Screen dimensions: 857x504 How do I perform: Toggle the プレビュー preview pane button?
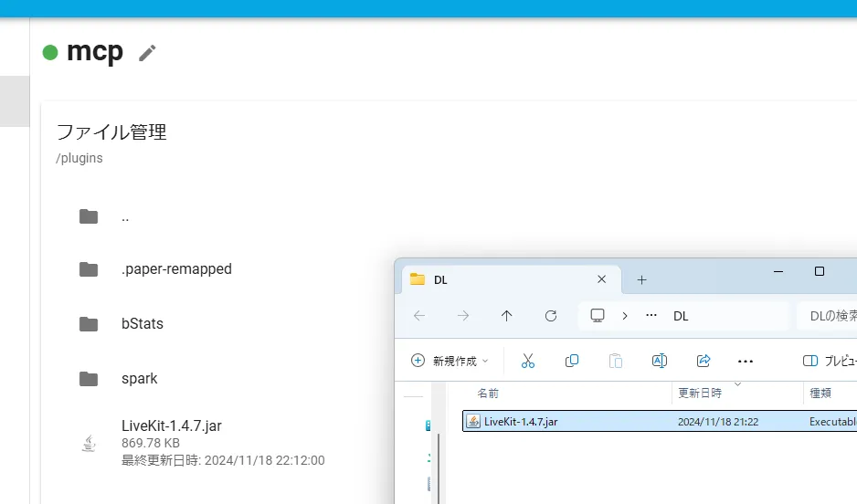point(829,361)
